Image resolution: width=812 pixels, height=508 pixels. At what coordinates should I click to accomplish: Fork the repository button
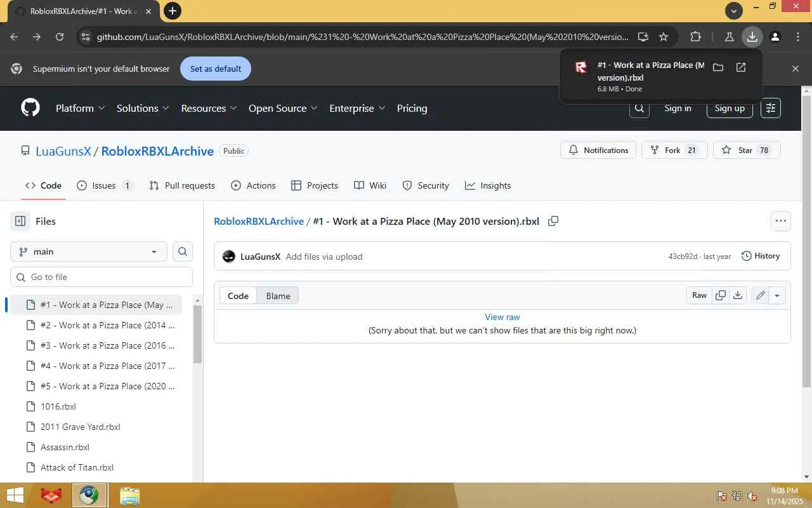674,150
